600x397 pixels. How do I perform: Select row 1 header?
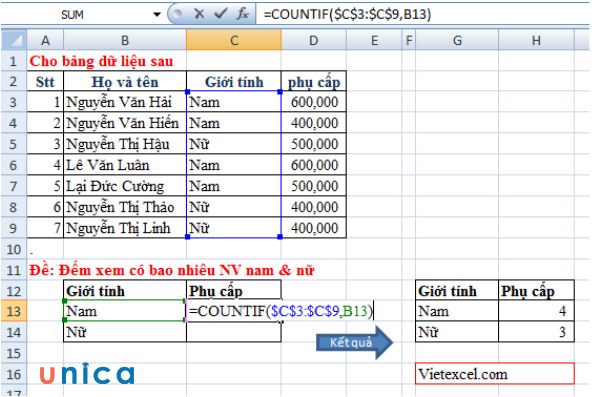14,61
